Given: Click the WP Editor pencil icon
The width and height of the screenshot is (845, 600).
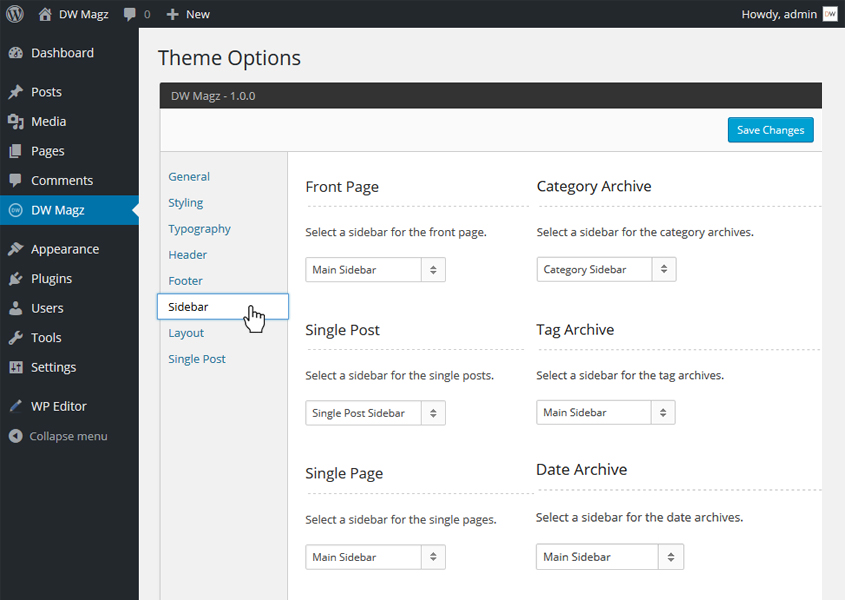Looking at the screenshot, I should pyautogui.click(x=16, y=406).
